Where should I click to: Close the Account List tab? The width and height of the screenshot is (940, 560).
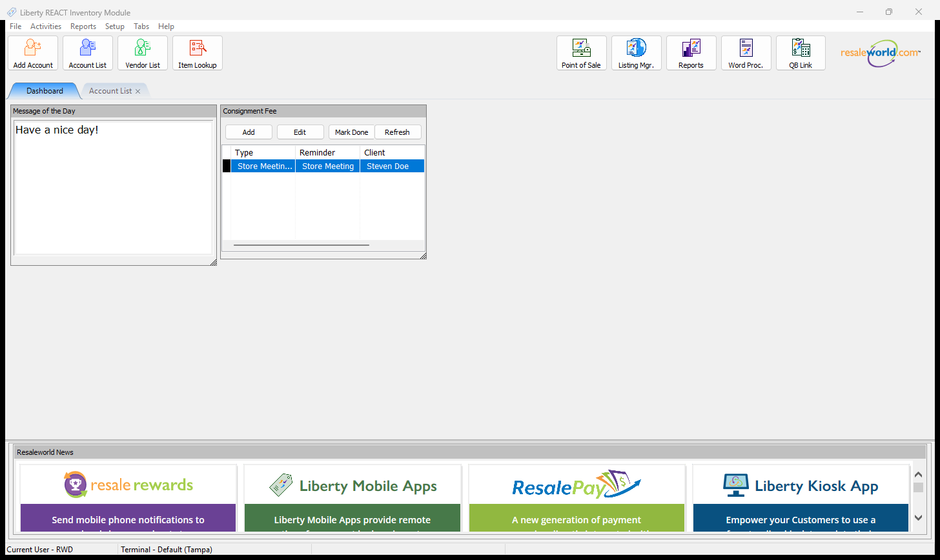(x=138, y=92)
